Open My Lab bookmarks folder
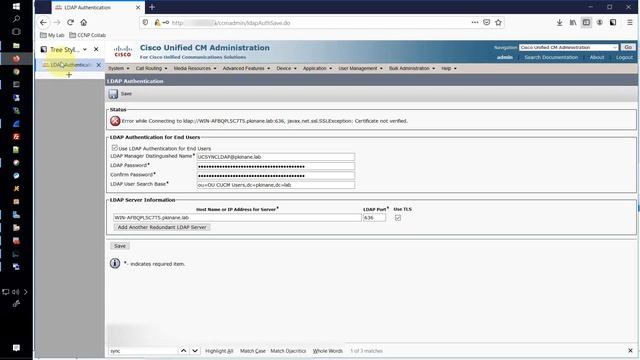This screenshot has width=640, height=360. click(x=52, y=35)
